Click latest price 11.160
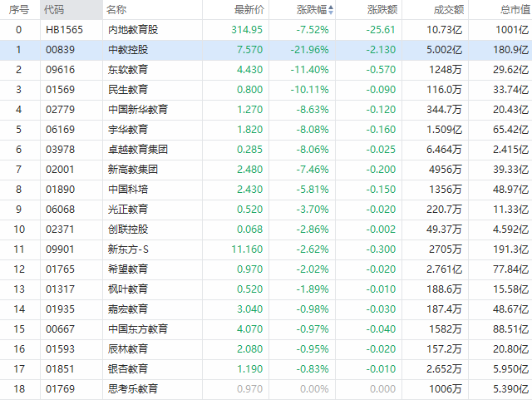The image size is (532, 400). point(247,249)
